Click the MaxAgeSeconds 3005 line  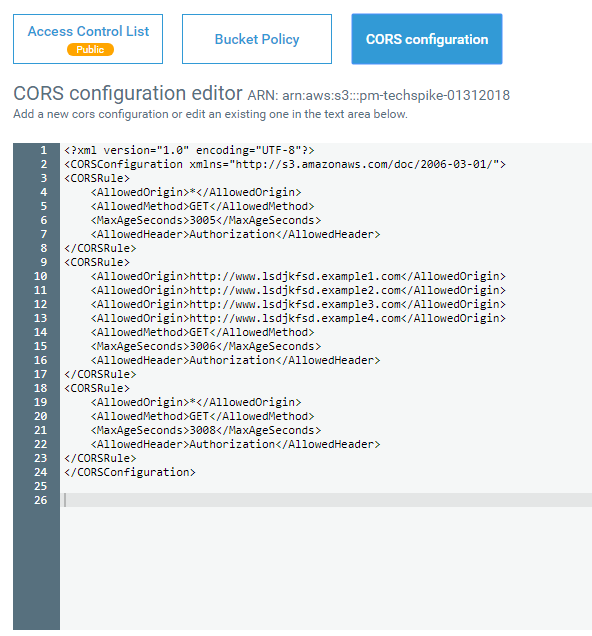click(x=206, y=220)
